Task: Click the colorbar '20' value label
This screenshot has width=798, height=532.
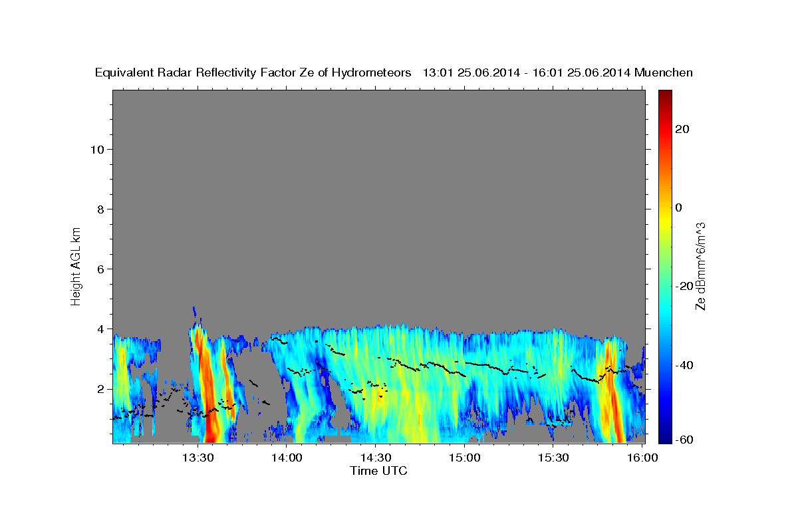Action: tap(682, 129)
